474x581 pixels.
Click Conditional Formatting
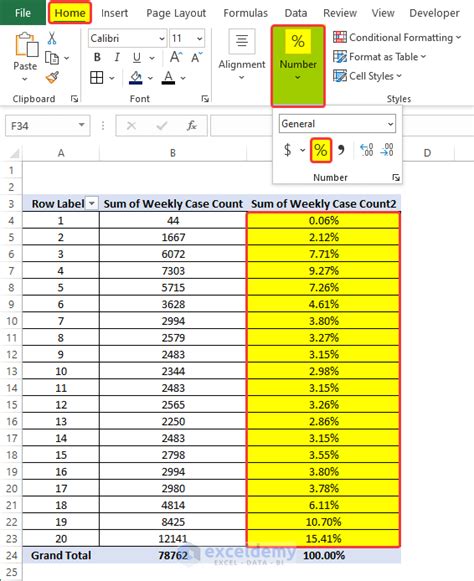(x=397, y=37)
